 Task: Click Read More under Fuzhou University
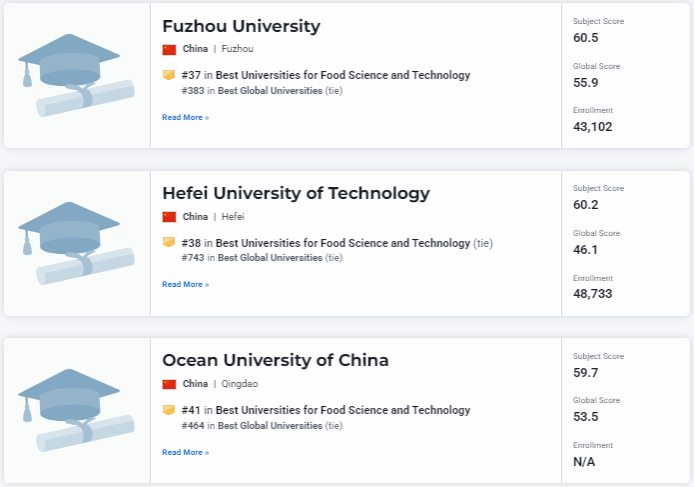tap(185, 117)
